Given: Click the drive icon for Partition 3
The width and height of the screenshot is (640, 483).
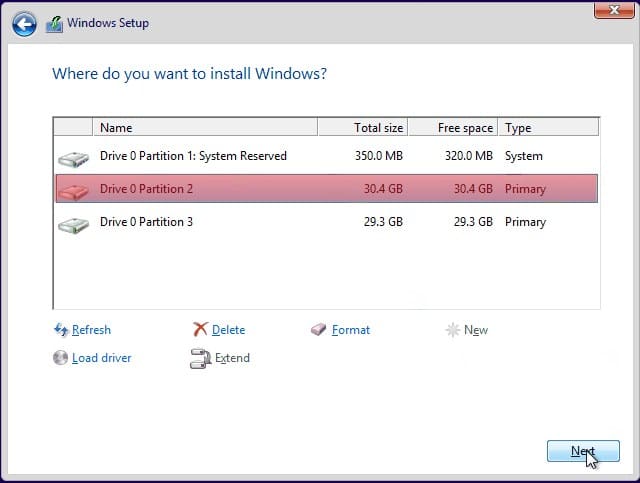Looking at the screenshot, I should [73, 225].
